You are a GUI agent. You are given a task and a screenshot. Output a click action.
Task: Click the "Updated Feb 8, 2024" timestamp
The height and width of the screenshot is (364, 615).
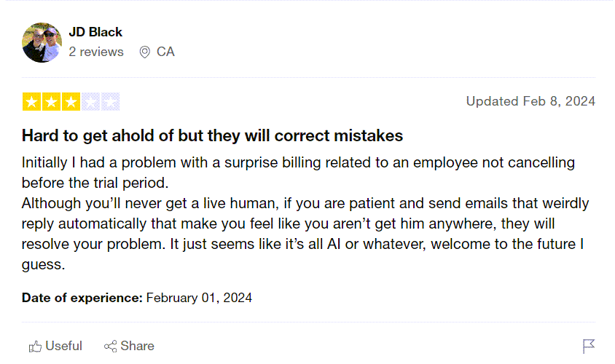(x=530, y=101)
